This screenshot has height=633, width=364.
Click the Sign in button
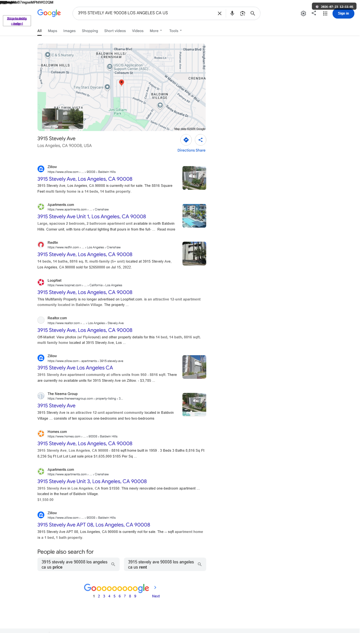343,13
